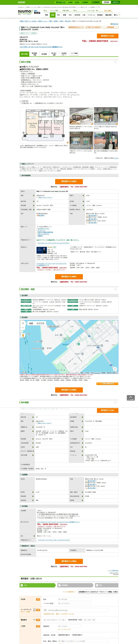138x644 pixels.
Task: Open the youtubeチャンネル related link
Action: pyautogui.click(x=43, y=229)
